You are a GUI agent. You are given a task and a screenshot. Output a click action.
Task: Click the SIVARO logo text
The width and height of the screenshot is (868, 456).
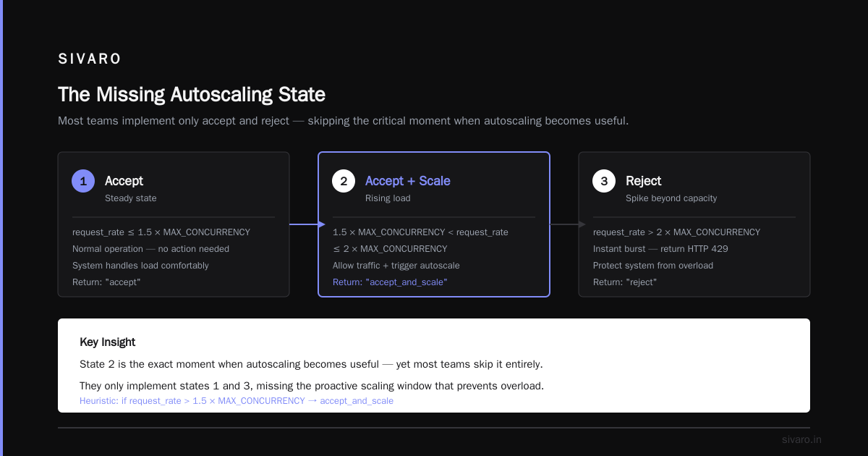[x=90, y=59]
